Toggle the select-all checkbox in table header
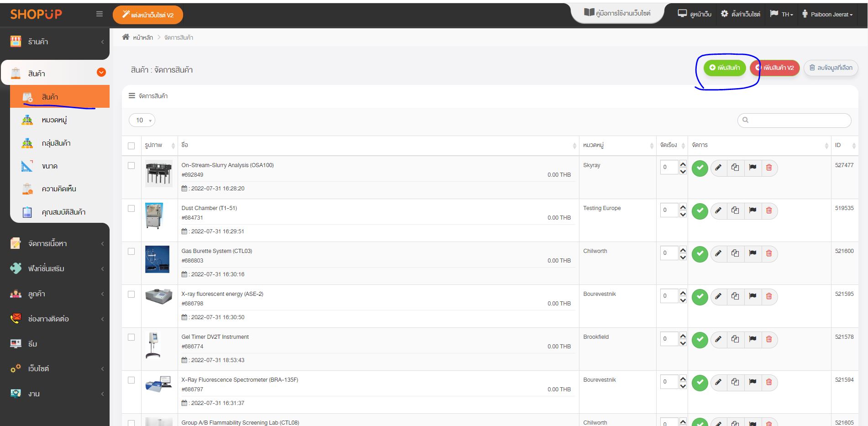The height and width of the screenshot is (426, 868). (132, 146)
